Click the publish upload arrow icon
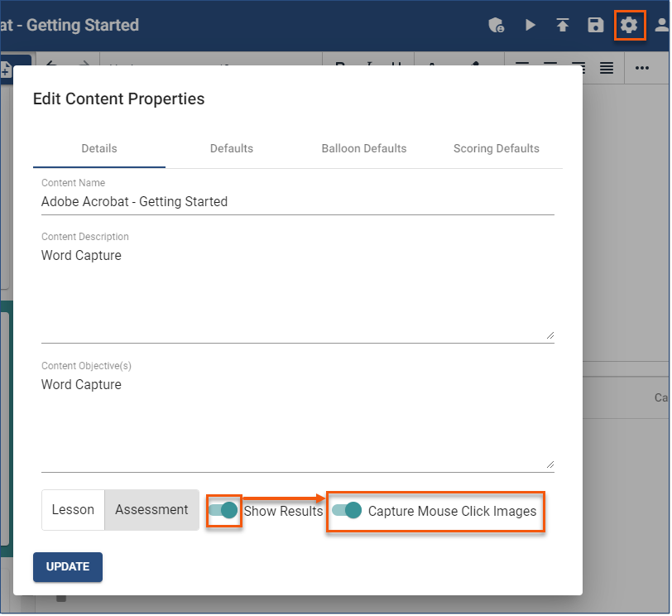The height and width of the screenshot is (616, 672). (563, 25)
